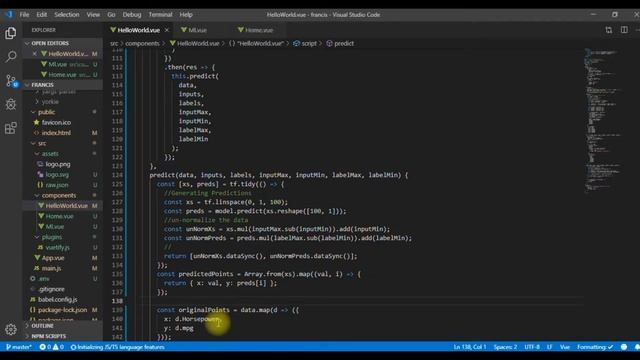Open the File menu

(x=24, y=15)
